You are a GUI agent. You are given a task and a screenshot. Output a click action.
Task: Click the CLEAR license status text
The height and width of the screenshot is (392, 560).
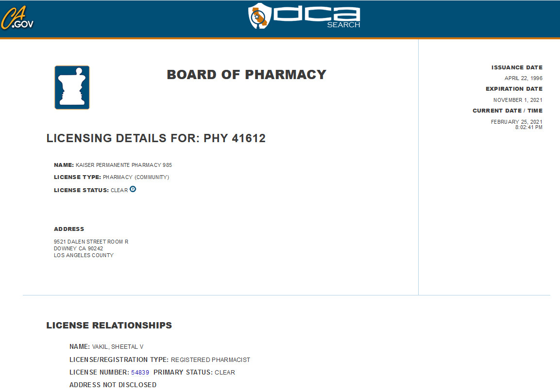tap(119, 190)
